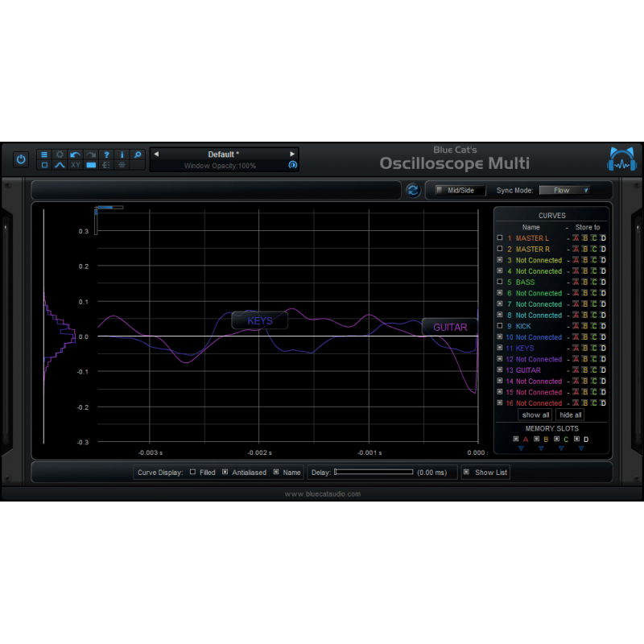Click the refresh/sync icon near the display
The height and width of the screenshot is (644, 644).
click(x=412, y=190)
